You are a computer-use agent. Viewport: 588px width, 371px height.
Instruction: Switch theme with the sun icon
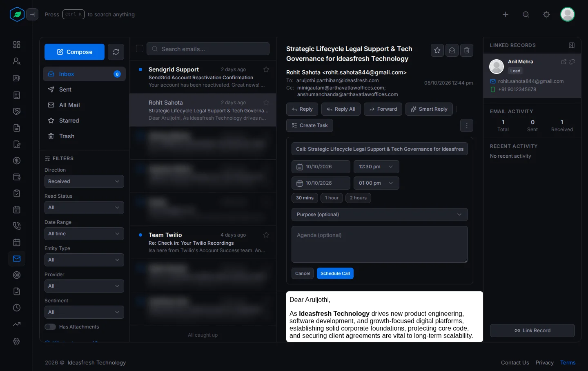(546, 15)
